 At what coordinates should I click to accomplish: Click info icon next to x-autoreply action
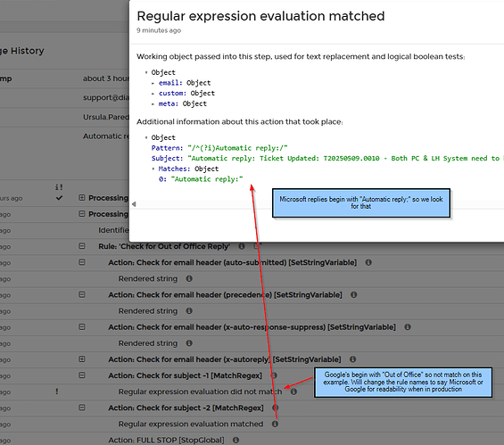(352, 359)
